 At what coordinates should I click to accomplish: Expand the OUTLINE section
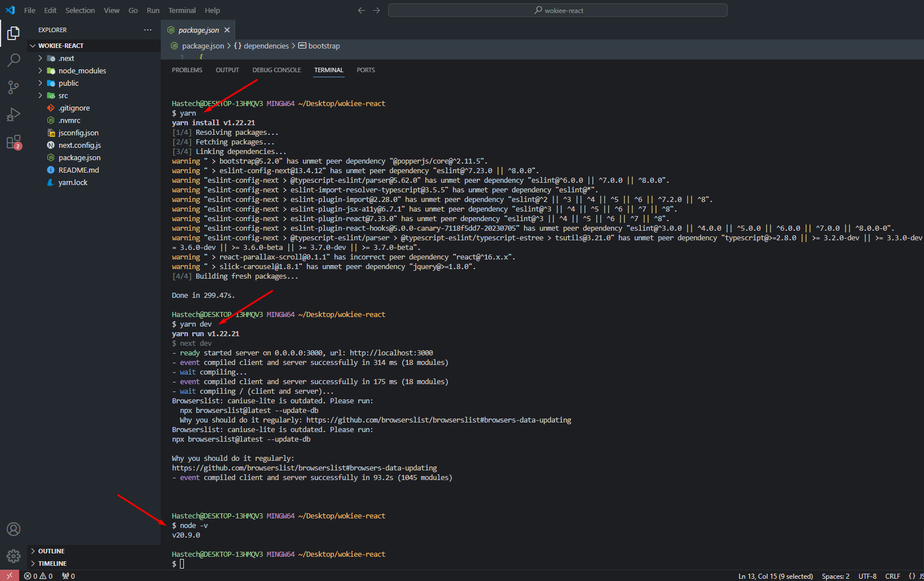[94, 551]
